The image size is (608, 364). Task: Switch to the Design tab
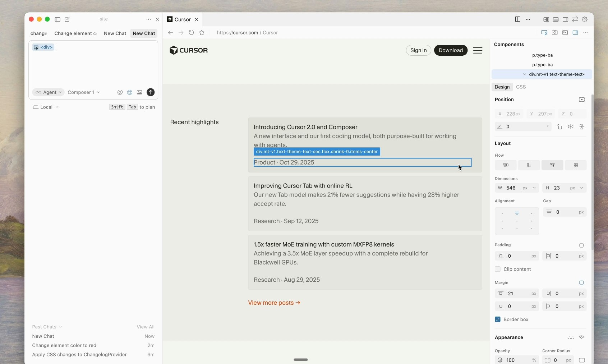(x=502, y=87)
